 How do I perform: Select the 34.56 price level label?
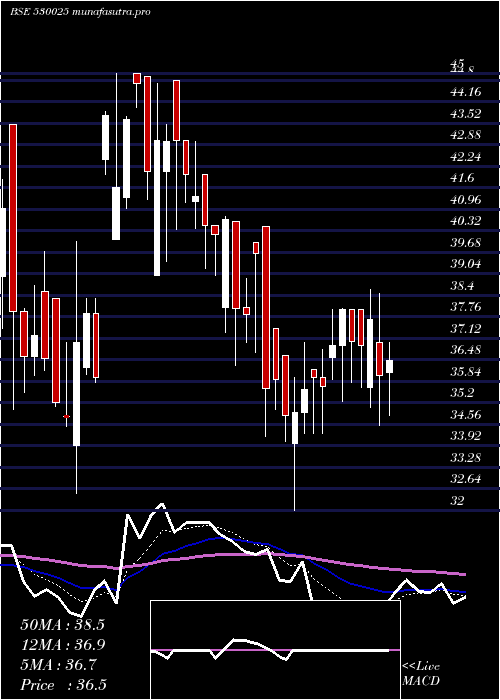point(466,414)
